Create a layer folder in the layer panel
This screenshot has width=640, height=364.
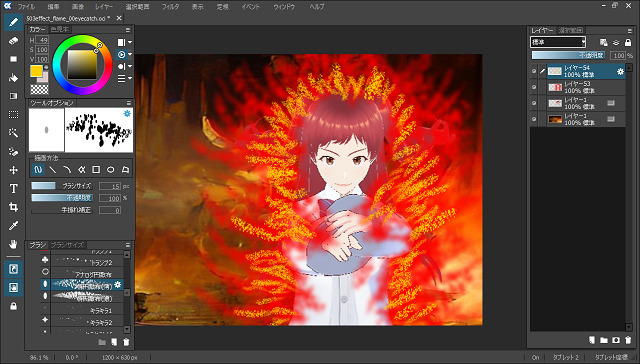point(604,340)
